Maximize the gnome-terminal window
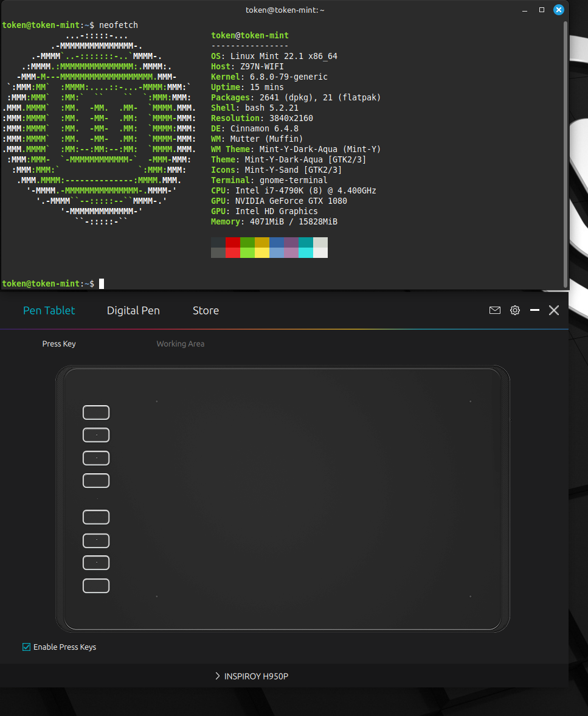588x716 pixels. click(542, 10)
